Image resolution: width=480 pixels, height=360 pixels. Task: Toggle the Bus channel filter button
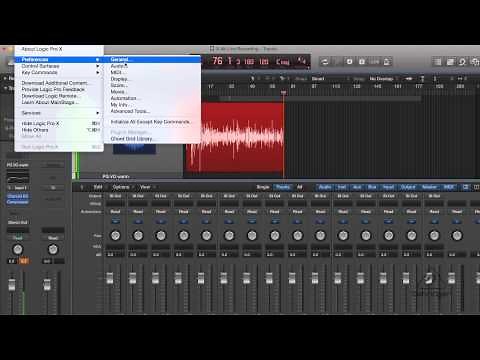click(x=372, y=187)
